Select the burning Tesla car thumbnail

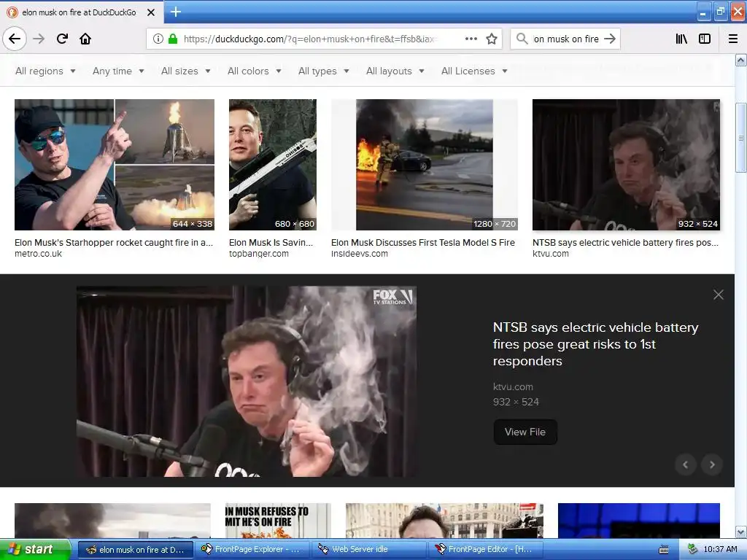424,165
